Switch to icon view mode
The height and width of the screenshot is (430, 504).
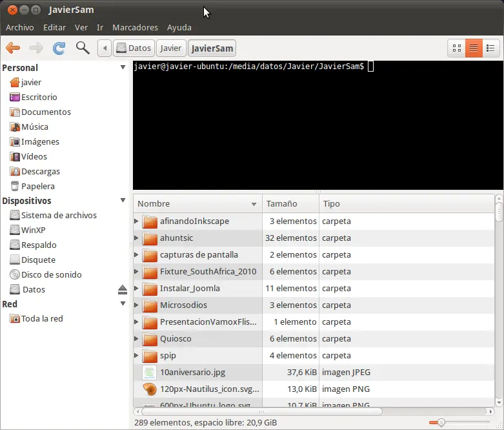pyautogui.click(x=457, y=48)
